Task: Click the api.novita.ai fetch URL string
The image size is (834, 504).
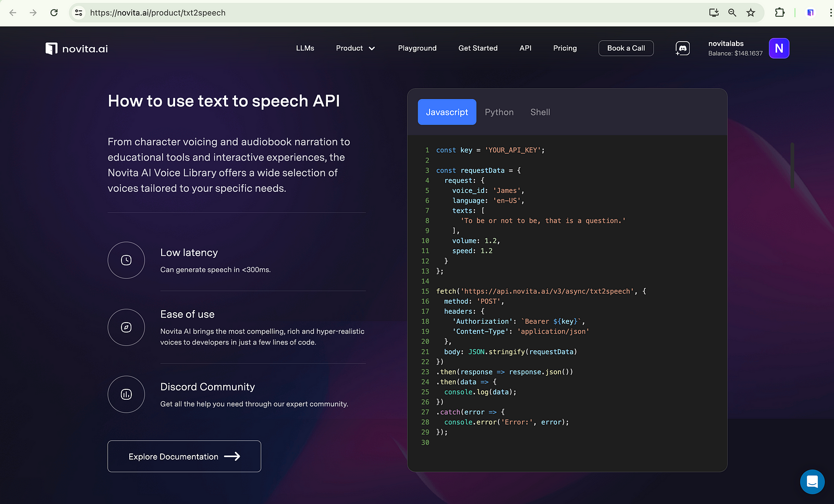Action: (x=547, y=291)
